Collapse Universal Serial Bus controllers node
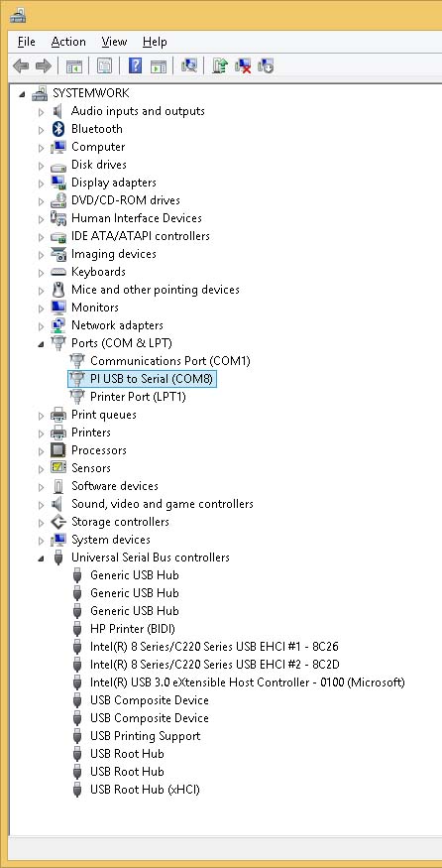This screenshot has width=442, height=868. tap(41, 558)
